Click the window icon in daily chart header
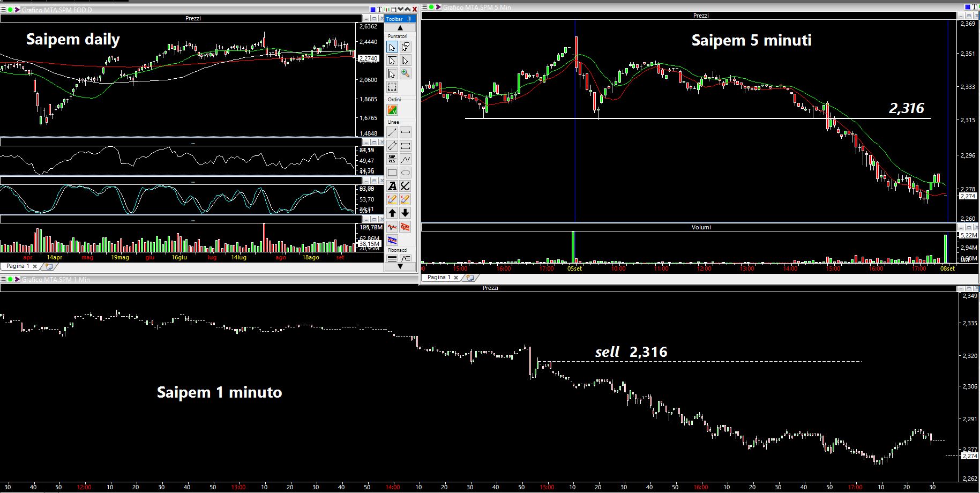The width and height of the screenshot is (980, 493). pyautogui.click(x=394, y=10)
